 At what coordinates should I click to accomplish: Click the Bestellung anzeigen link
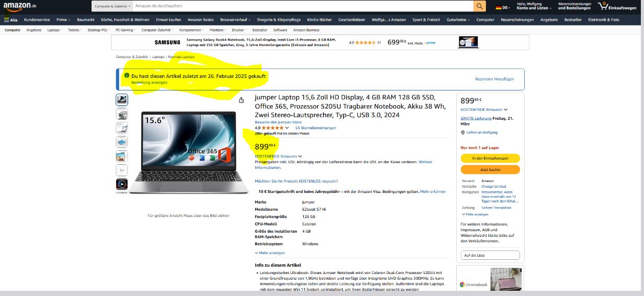(149, 83)
